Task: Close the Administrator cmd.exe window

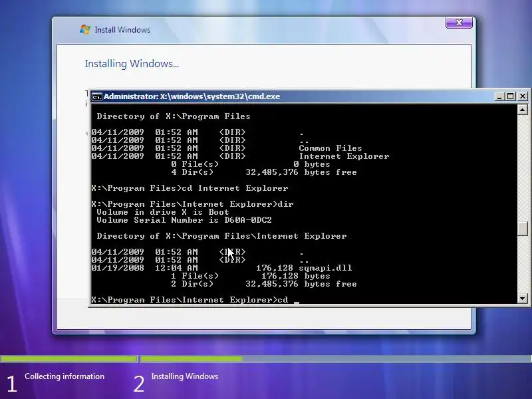Action: [523, 96]
